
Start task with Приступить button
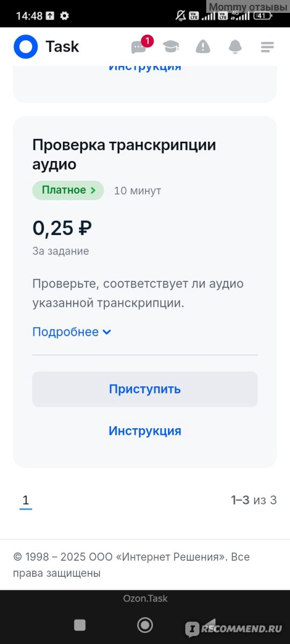click(145, 389)
